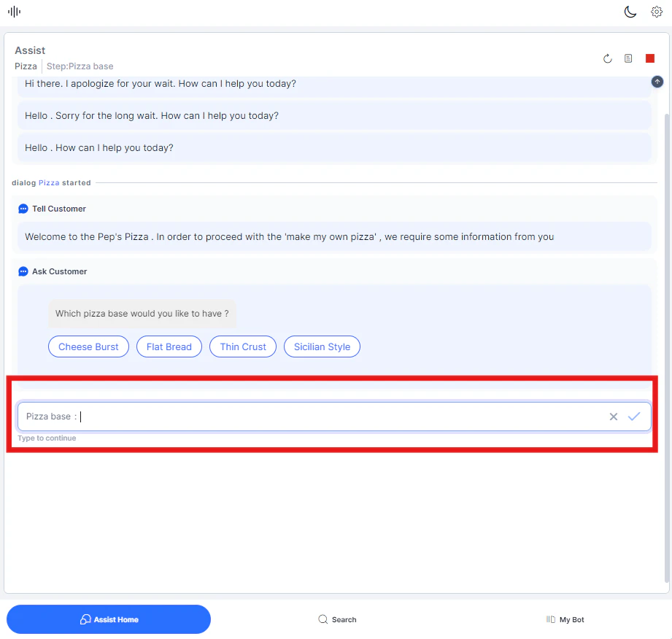Click the conversation vertical scrollbar
Image resolution: width=672 pixels, height=639 pixels.
(x=666, y=347)
